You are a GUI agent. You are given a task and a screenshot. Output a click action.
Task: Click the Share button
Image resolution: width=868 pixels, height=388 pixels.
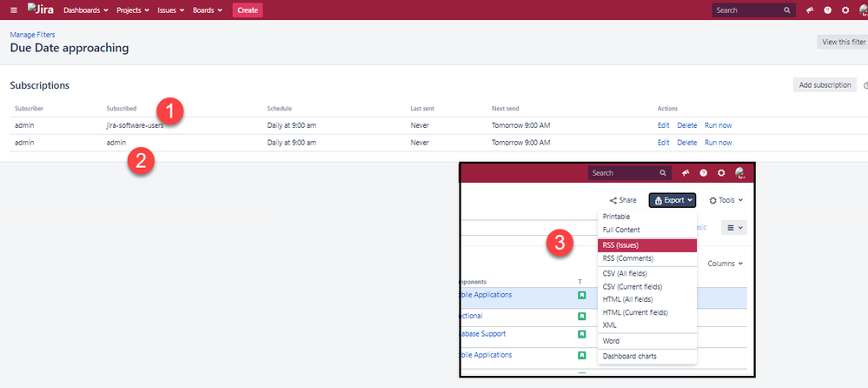(623, 200)
